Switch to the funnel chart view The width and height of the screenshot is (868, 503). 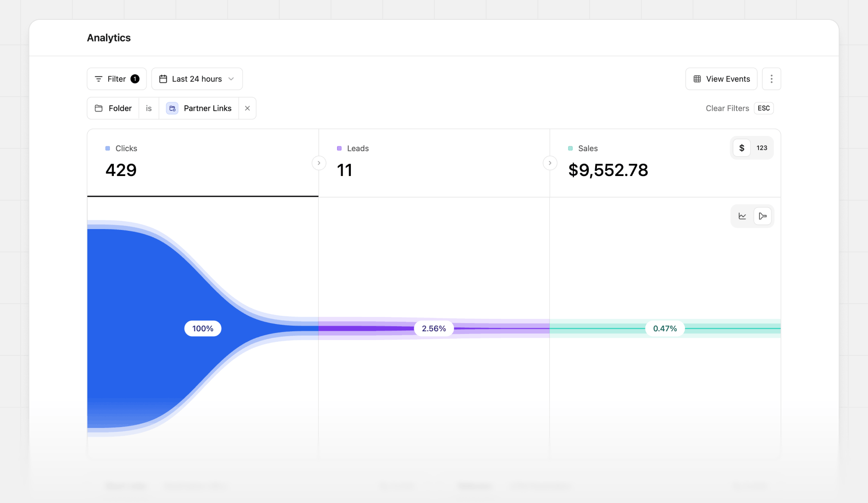[762, 216]
